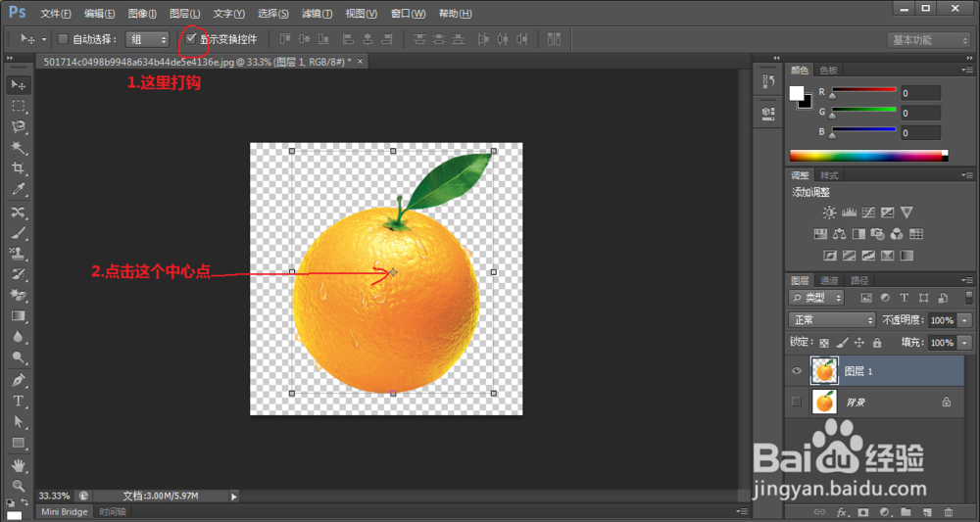Click the 33.33% zoom level field

[x=54, y=496]
